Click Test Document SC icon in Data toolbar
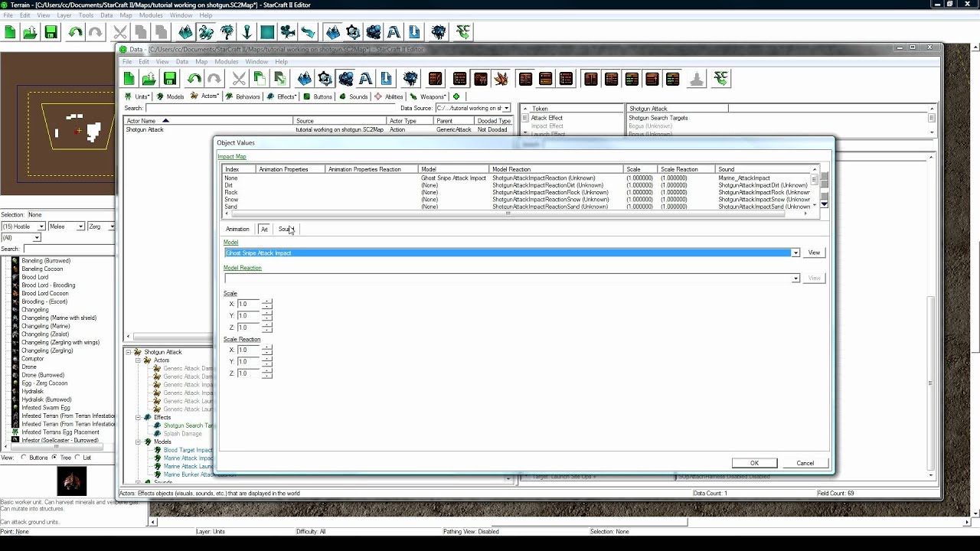Image resolution: width=980 pixels, height=551 pixels. point(720,78)
